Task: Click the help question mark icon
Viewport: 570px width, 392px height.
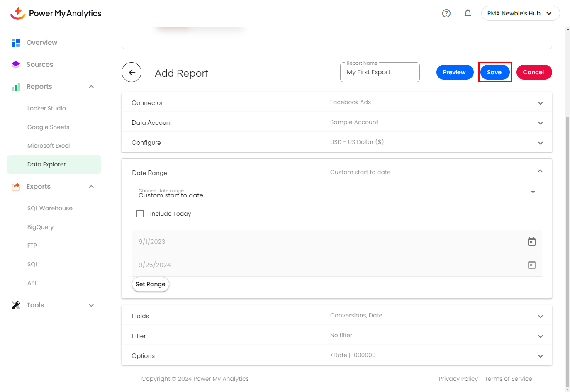Action: [x=446, y=13]
